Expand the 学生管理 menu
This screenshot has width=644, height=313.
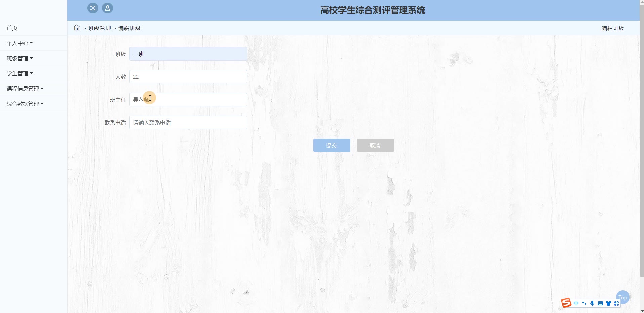tap(34, 73)
